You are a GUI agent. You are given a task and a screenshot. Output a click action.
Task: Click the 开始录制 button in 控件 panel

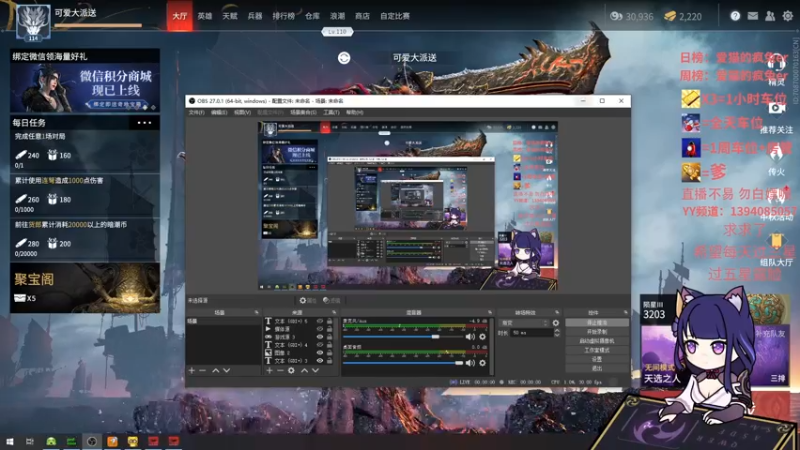point(597,332)
